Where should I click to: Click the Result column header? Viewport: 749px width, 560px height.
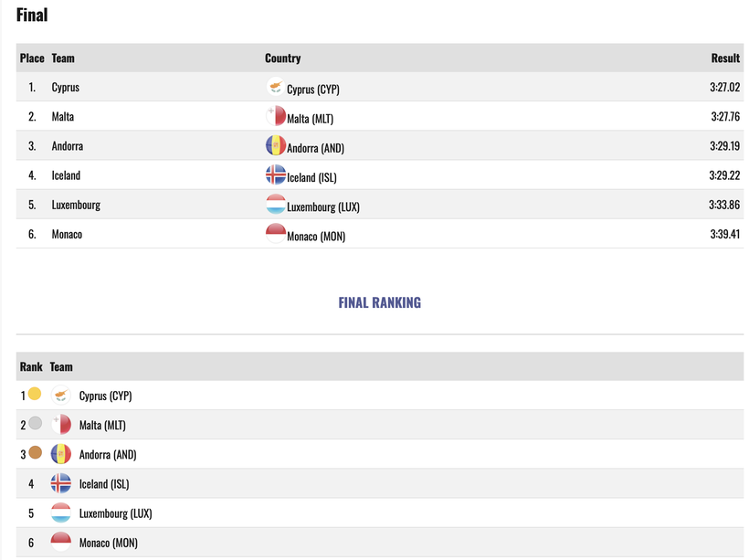725,58
